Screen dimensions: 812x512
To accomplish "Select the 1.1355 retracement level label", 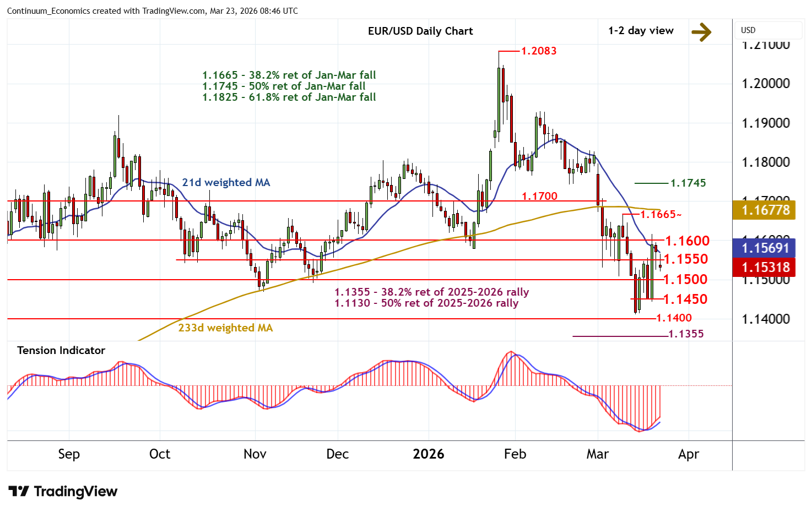I will [x=685, y=334].
